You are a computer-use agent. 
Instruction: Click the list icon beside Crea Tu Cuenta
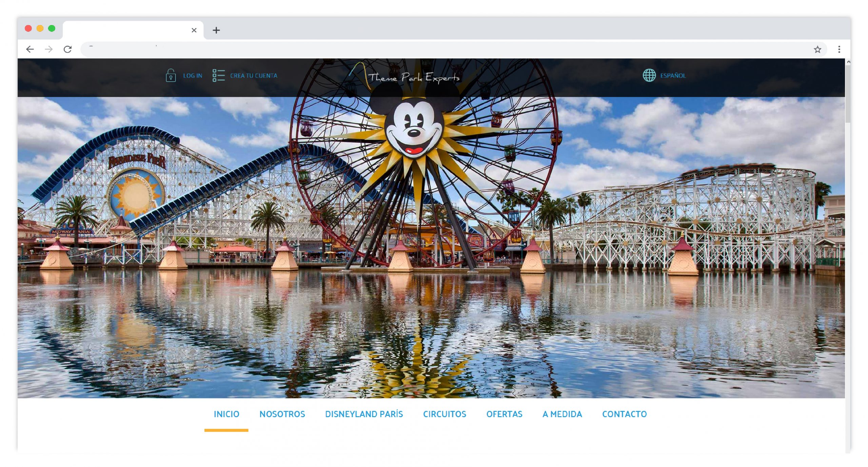218,75
